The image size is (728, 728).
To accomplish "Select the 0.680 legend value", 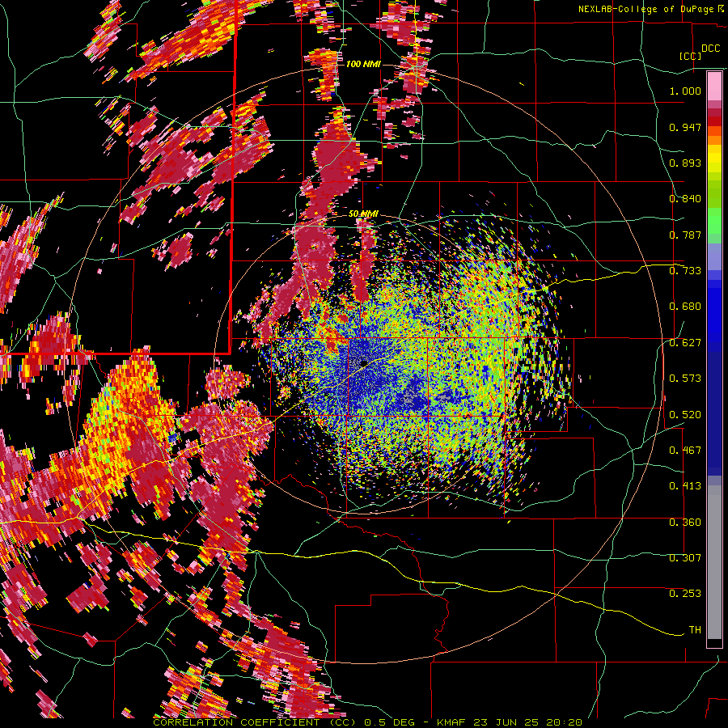I will pyautogui.click(x=685, y=307).
